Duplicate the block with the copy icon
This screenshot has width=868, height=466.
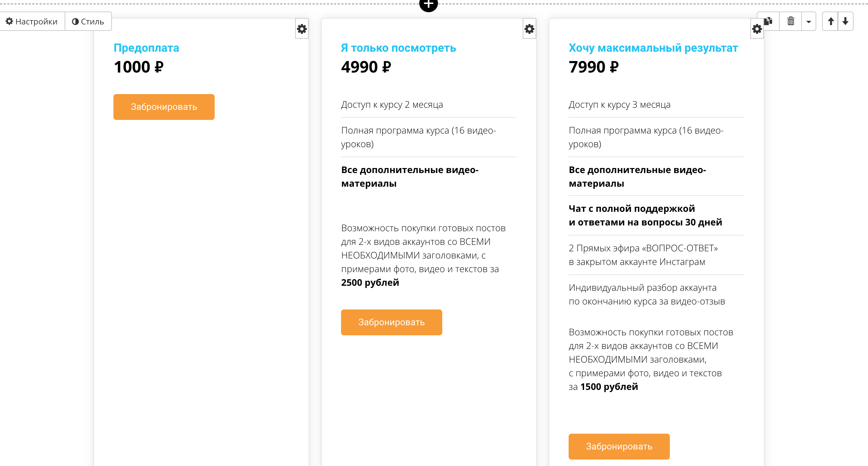[769, 21]
